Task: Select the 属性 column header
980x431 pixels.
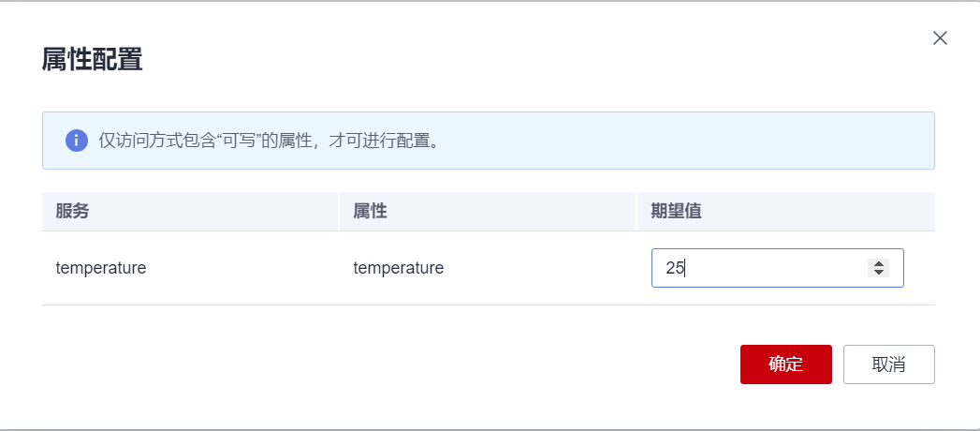Action: 371,211
